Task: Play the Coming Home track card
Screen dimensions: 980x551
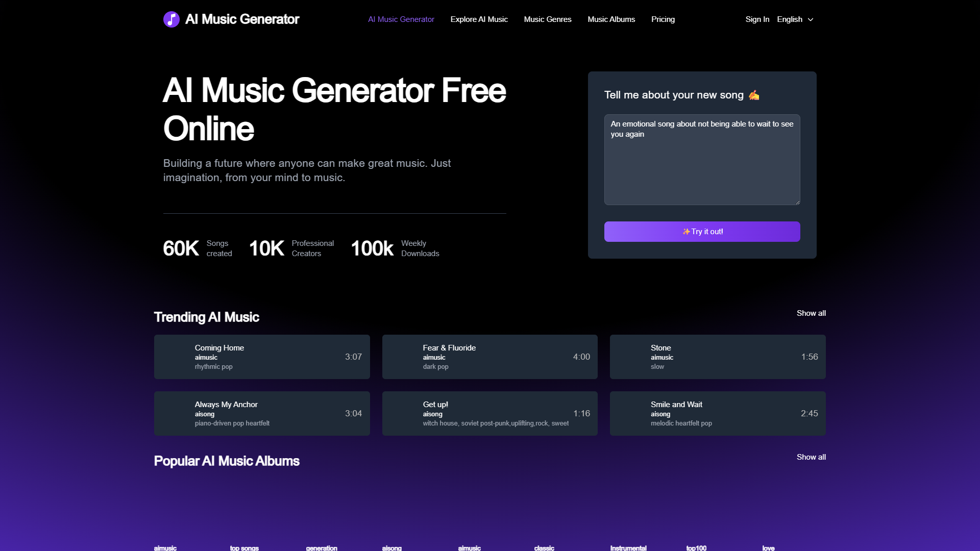Action: 262,357
